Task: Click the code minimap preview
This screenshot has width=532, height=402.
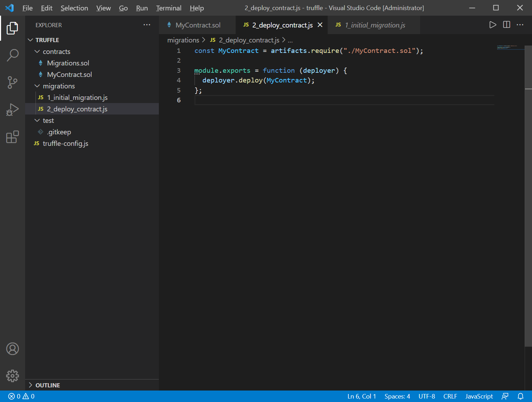Action: point(510,47)
